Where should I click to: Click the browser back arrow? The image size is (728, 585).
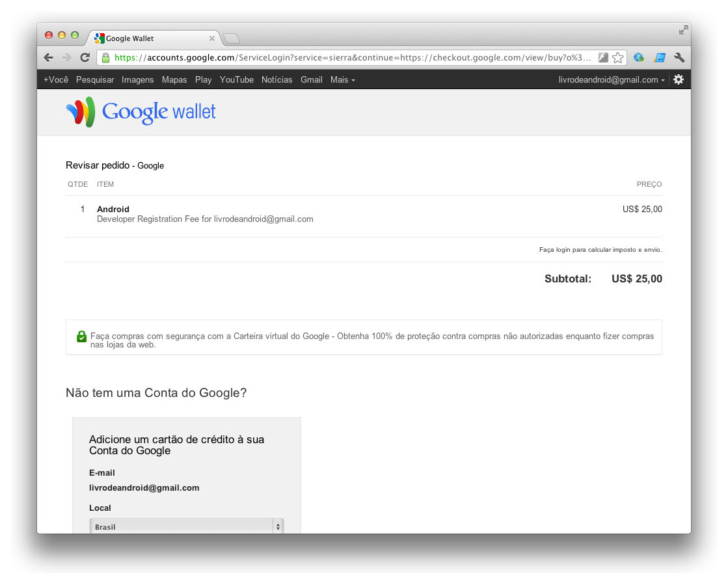[49, 58]
